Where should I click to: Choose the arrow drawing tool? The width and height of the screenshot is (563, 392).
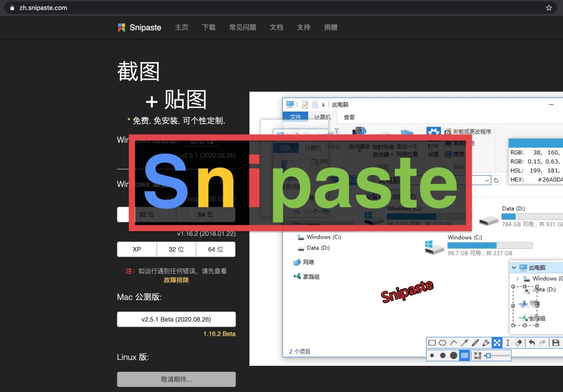[465, 343]
